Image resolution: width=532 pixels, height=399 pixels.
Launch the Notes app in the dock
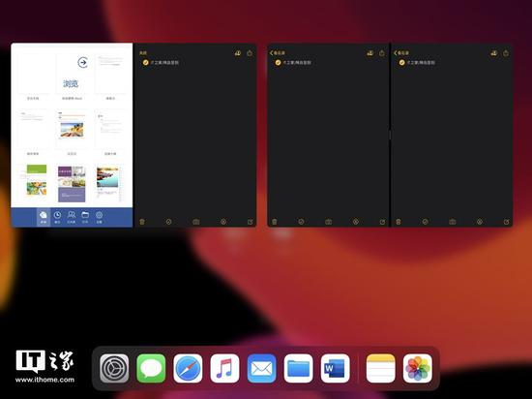tap(381, 368)
